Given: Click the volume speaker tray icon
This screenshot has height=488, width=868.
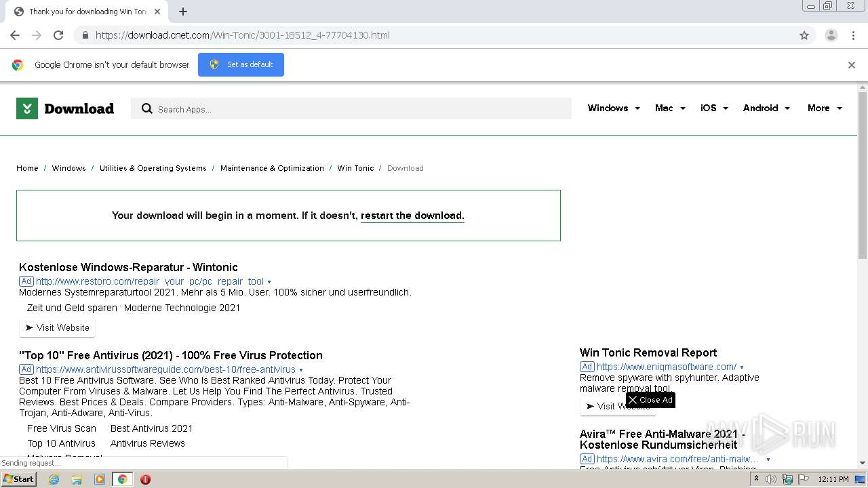Looking at the screenshot, I should (771, 479).
